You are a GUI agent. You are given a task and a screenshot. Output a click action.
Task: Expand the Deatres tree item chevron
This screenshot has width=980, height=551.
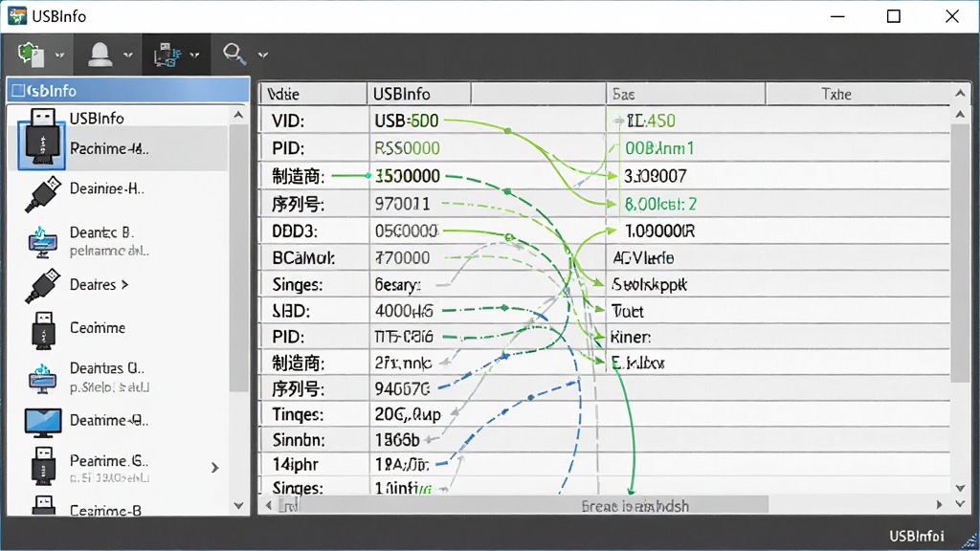point(124,285)
